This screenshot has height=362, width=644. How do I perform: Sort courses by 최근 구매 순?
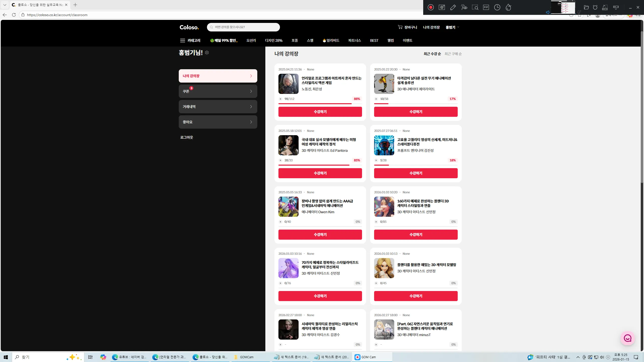pos(453,54)
